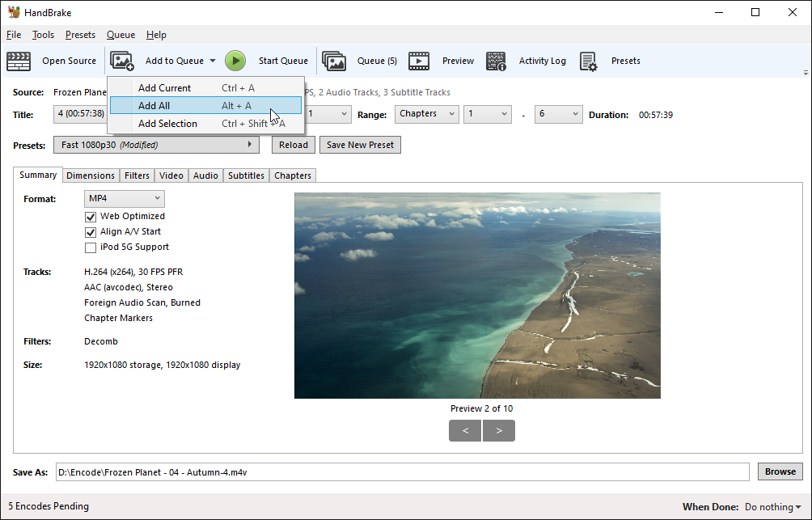
Task: Click the Chapter Markers text
Action: [x=119, y=318]
